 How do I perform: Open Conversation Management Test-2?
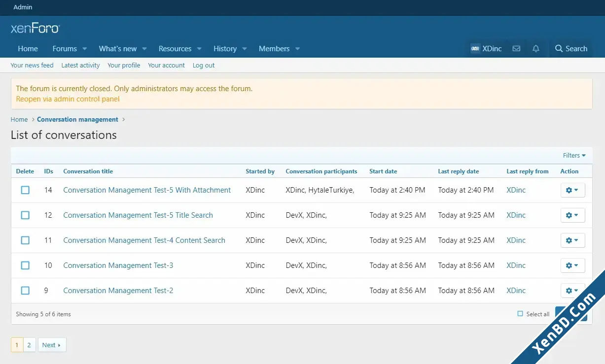(118, 291)
